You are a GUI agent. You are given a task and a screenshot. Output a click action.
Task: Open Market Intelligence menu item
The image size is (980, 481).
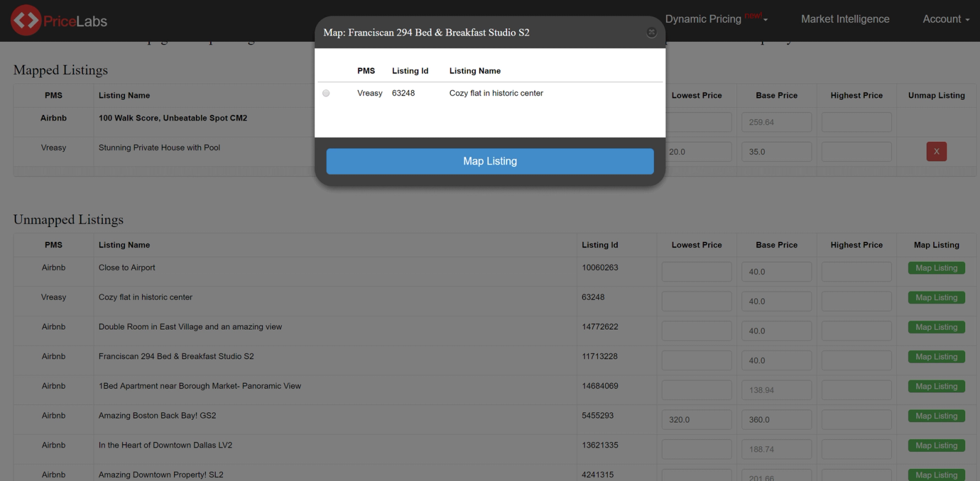(845, 19)
